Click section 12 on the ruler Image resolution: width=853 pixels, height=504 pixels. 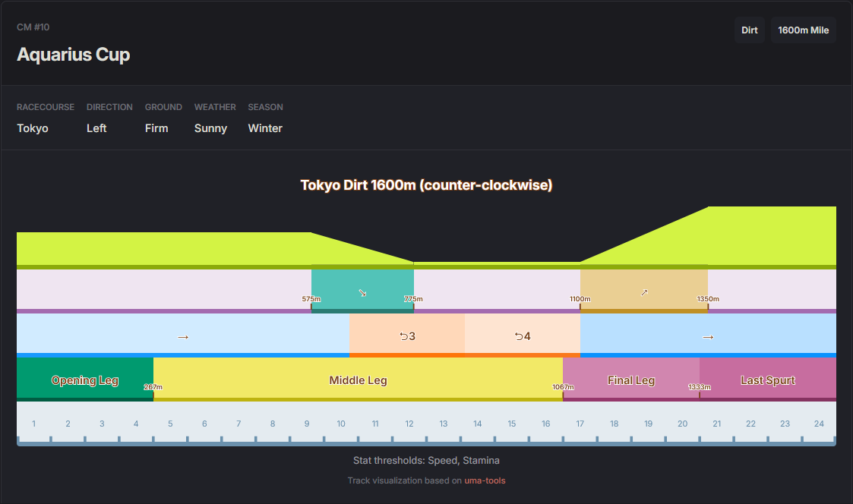[x=409, y=424]
